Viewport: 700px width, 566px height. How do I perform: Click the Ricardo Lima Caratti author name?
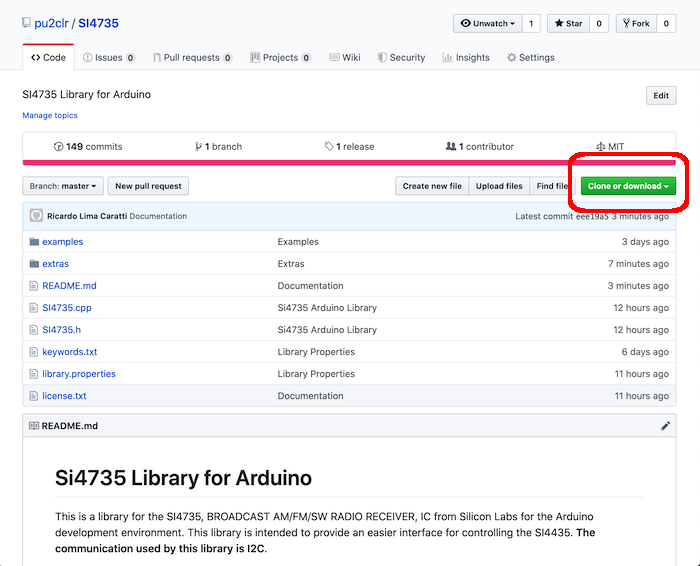pyautogui.click(x=87, y=216)
